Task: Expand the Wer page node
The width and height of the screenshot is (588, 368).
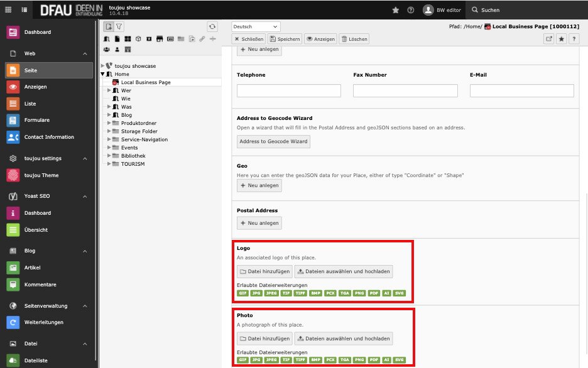Action: coord(109,90)
